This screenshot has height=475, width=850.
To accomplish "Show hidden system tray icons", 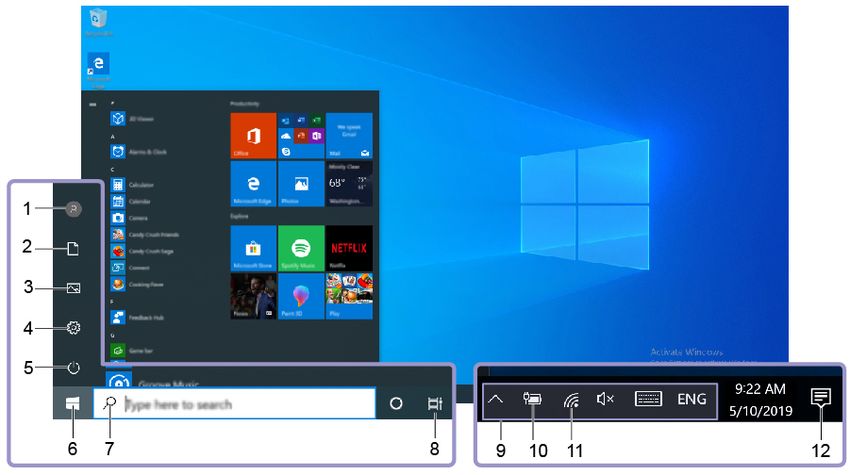I will pyautogui.click(x=495, y=400).
